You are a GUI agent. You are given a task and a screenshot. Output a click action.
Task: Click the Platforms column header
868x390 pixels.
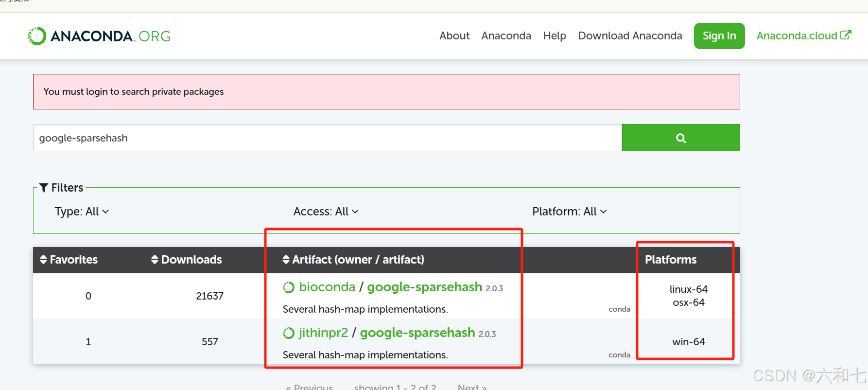[671, 260]
